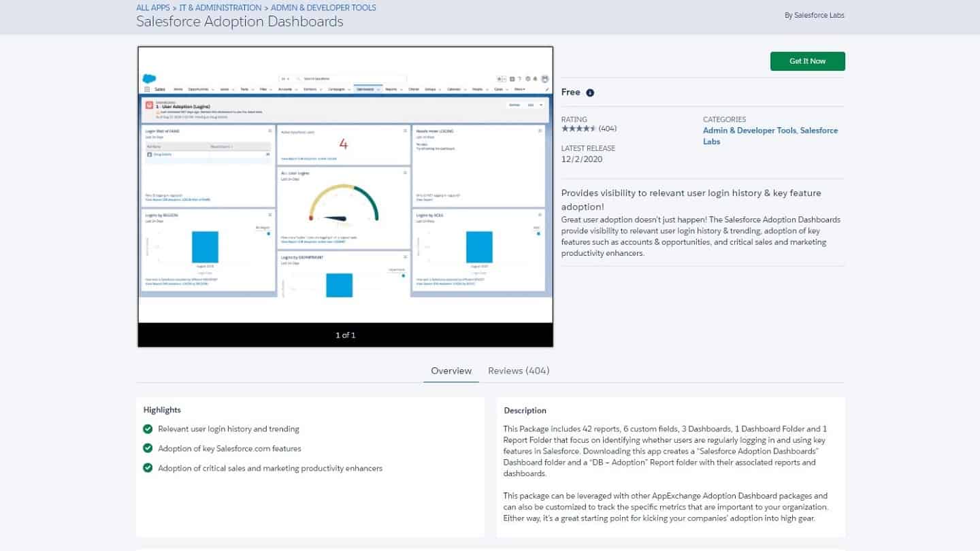Viewport: 980px width, 551px height.
Task: Open Admin & Developer Tools category link
Action: click(750, 131)
